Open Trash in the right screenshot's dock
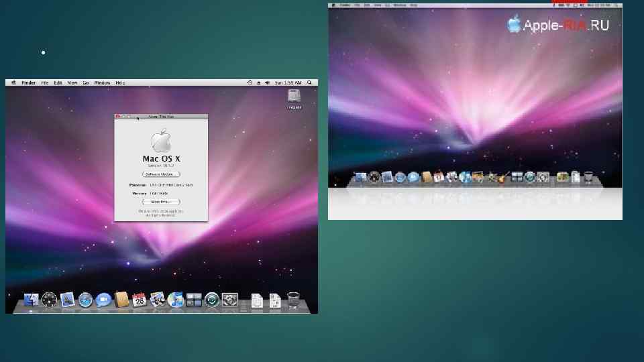This screenshot has width=644, height=362. click(x=588, y=177)
